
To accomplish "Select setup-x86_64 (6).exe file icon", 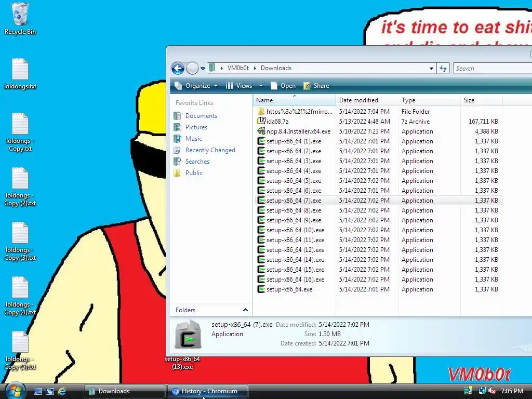I will (x=261, y=190).
